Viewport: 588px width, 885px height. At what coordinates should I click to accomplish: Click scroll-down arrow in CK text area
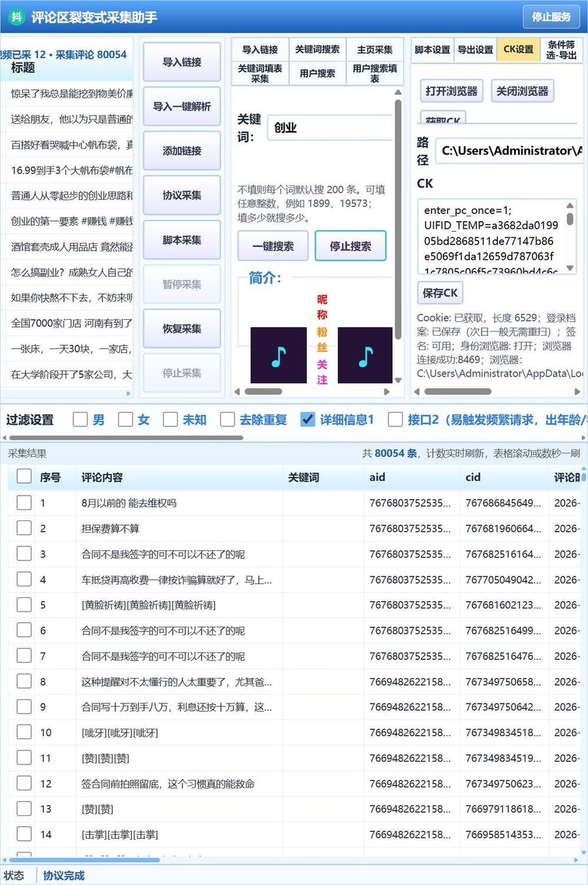(x=569, y=268)
